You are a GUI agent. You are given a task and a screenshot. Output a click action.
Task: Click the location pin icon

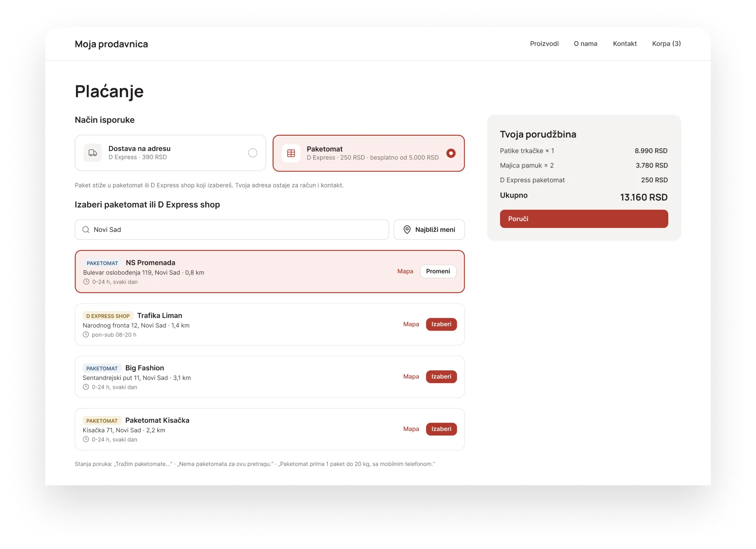point(407,230)
